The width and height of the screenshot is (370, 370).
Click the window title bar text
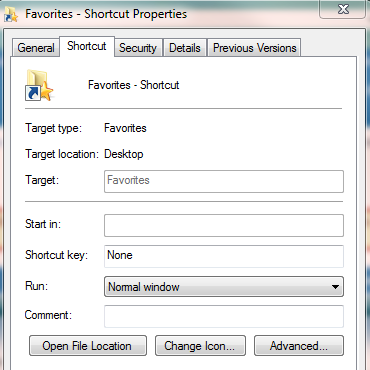tap(106, 14)
